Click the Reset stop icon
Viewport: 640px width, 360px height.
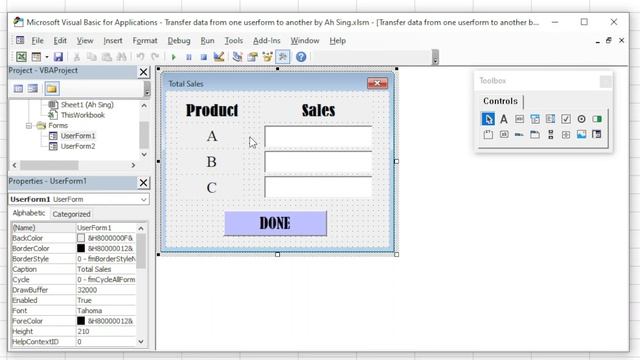pyautogui.click(x=204, y=57)
